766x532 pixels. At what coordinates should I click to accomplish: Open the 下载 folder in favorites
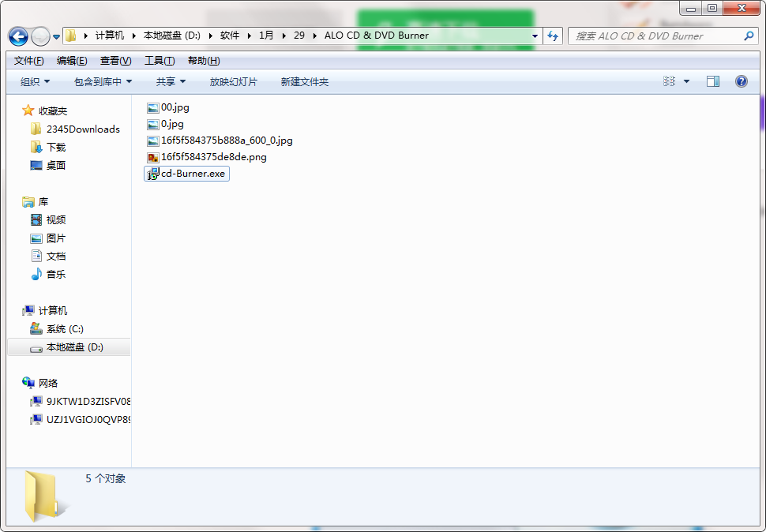(48, 147)
